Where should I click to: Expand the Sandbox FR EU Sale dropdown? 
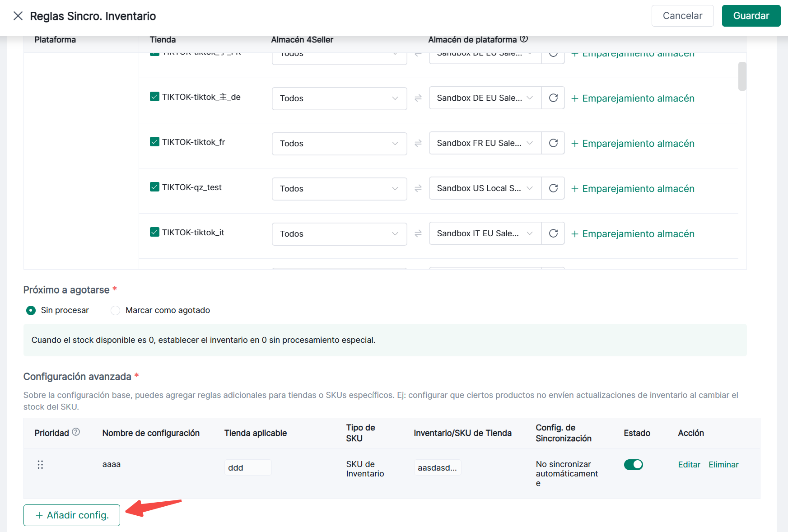(485, 143)
